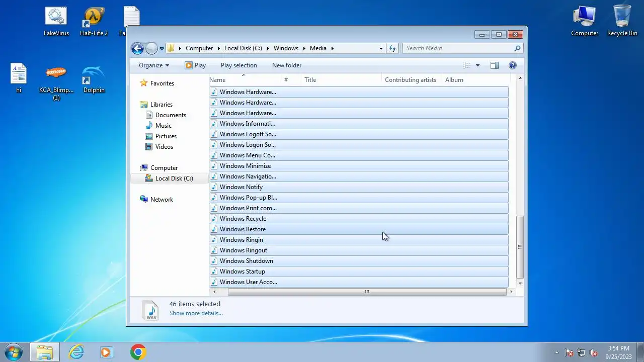The width and height of the screenshot is (644, 362).
Task: Select the Windows Informati... file
Action: tap(359, 124)
